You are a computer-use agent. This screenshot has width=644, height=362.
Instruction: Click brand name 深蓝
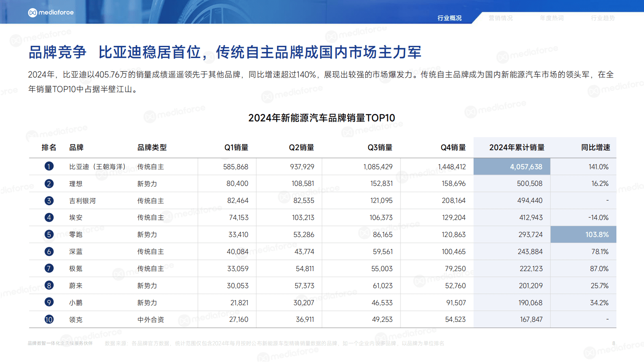76,252
